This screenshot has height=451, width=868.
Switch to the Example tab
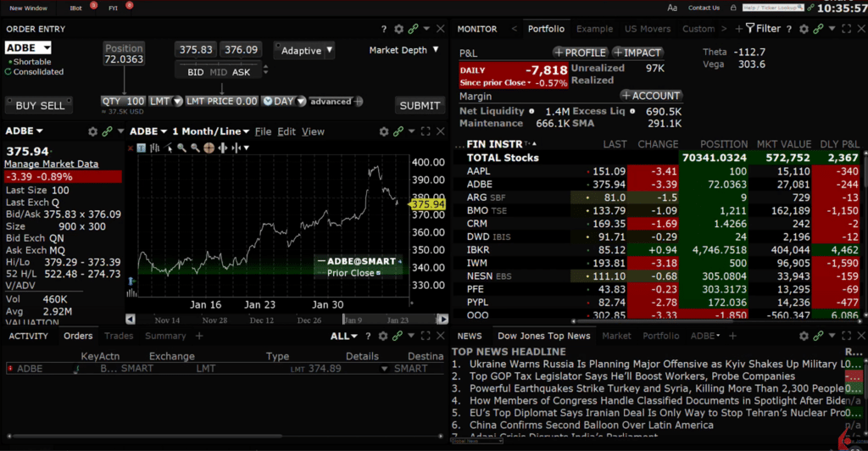[594, 29]
